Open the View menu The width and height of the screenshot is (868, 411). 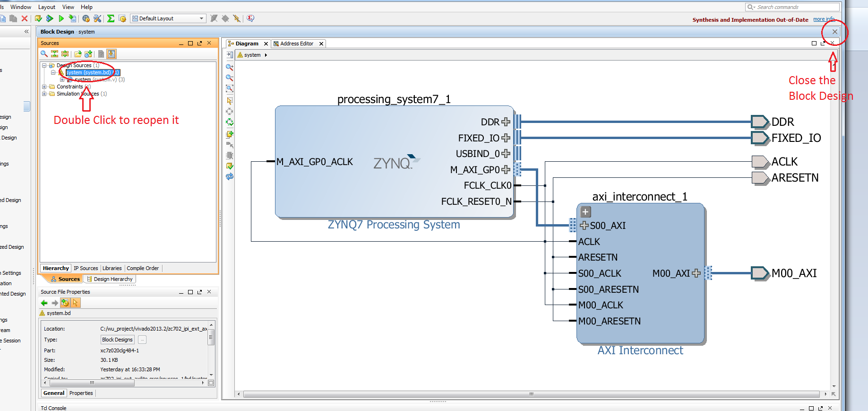(x=68, y=7)
